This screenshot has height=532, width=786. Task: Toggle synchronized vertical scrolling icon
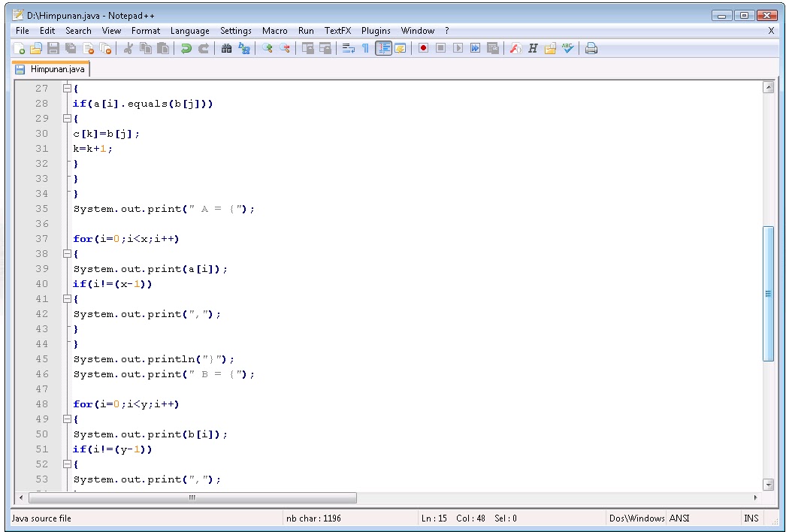(x=308, y=48)
